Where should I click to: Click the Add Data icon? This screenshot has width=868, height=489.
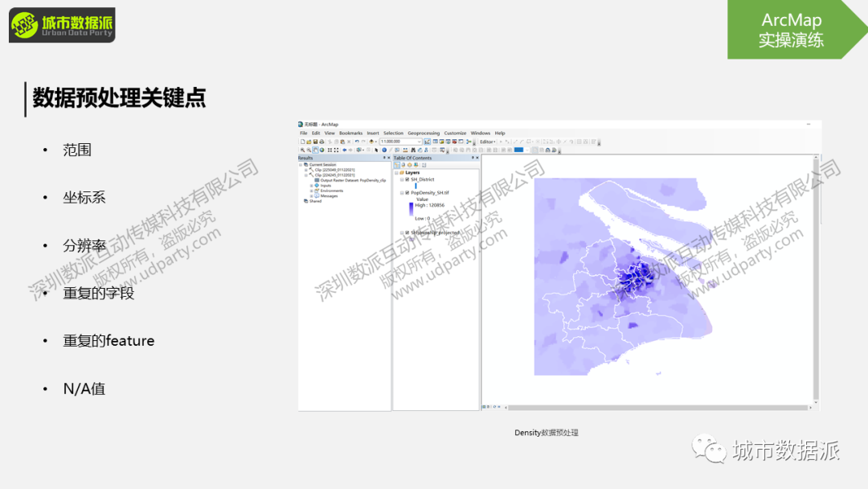pos(371,142)
